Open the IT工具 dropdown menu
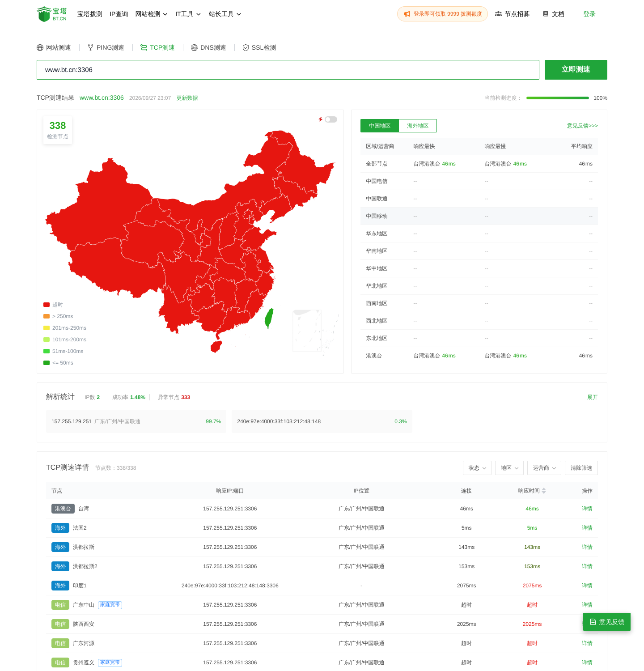 tap(188, 14)
